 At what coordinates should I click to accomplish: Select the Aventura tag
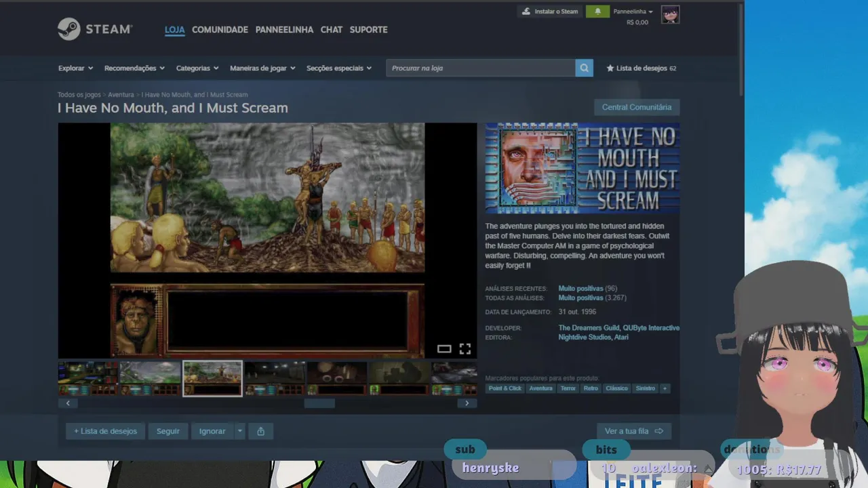[x=540, y=388]
